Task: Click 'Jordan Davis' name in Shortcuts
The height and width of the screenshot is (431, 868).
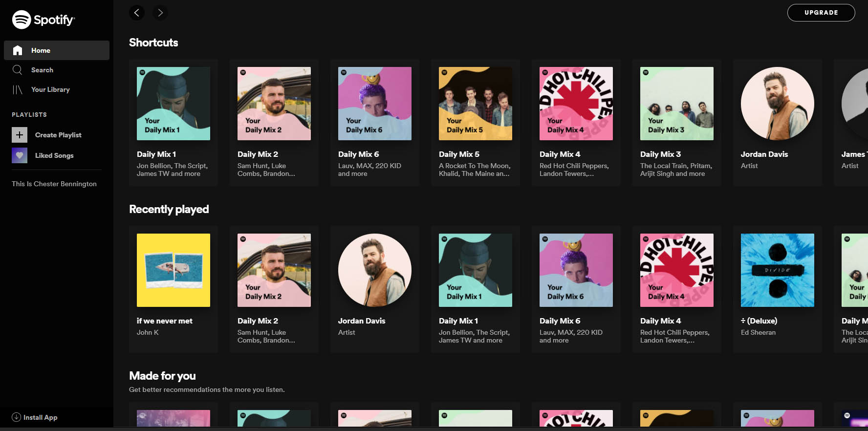Action: 764,154
